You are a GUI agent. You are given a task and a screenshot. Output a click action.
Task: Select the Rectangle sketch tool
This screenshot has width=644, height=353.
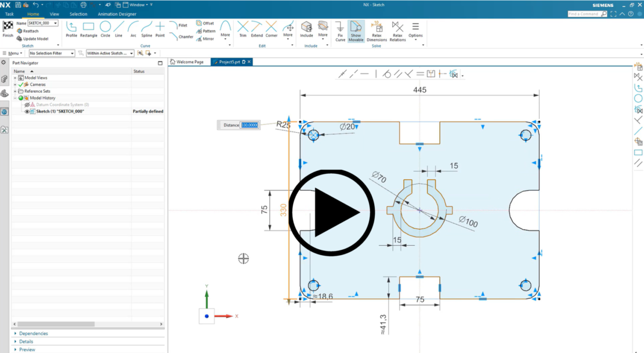88,29
